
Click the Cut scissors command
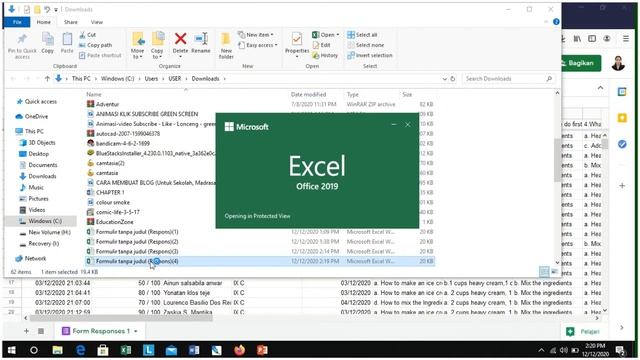pos(87,35)
